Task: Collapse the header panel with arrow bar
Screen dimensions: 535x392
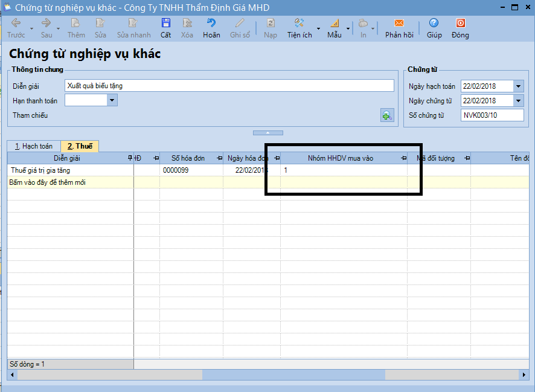Action: click(x=267, y=132)
